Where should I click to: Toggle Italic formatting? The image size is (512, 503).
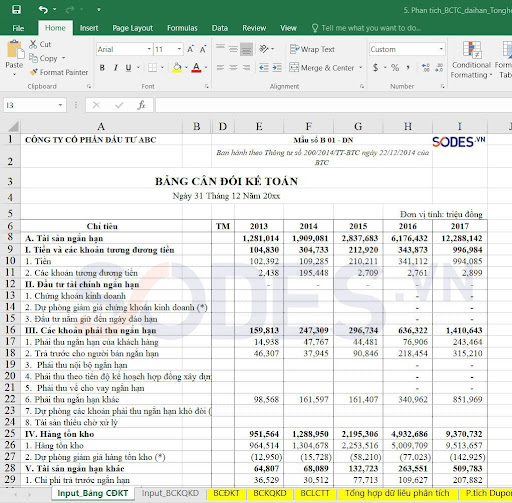115,68
